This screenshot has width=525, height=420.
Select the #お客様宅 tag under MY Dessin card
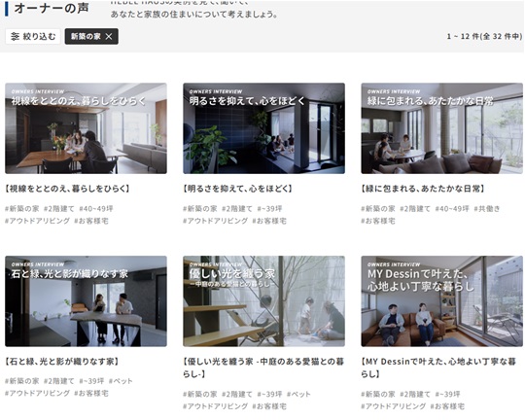[x=447, y=406]
